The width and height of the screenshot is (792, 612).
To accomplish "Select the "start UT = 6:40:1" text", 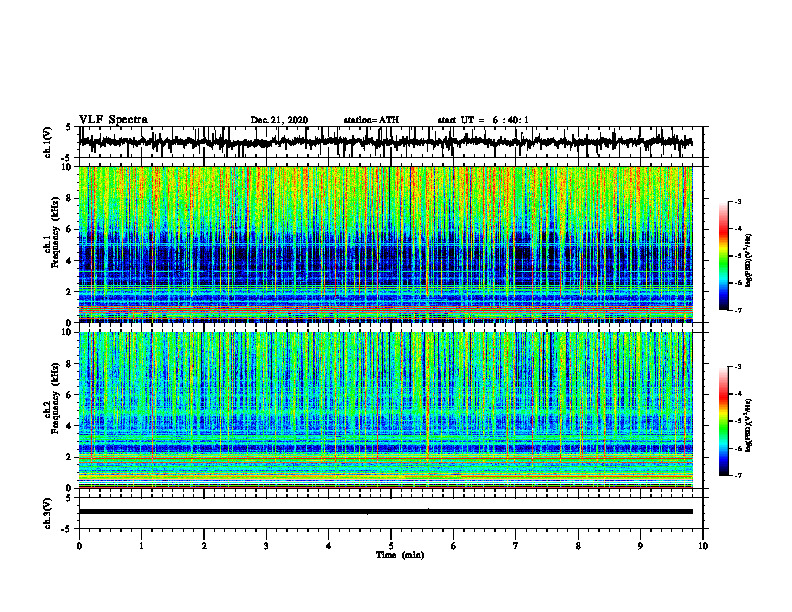I will [x=483, y=120].
